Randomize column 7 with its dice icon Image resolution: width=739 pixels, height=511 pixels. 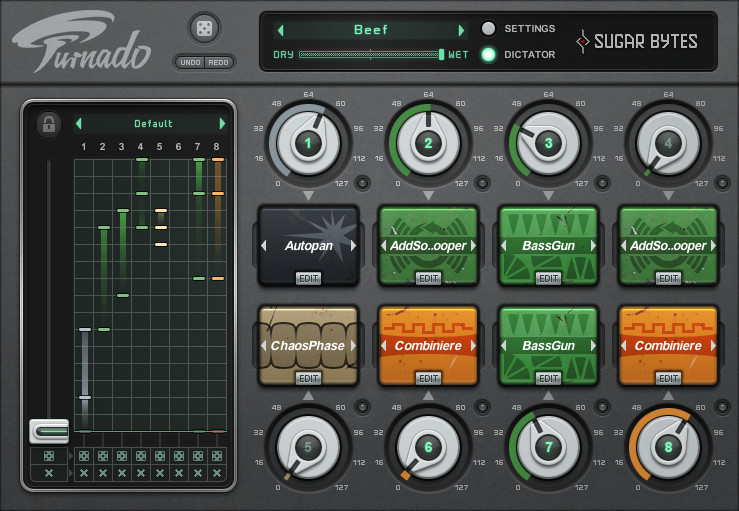point(198,456)
